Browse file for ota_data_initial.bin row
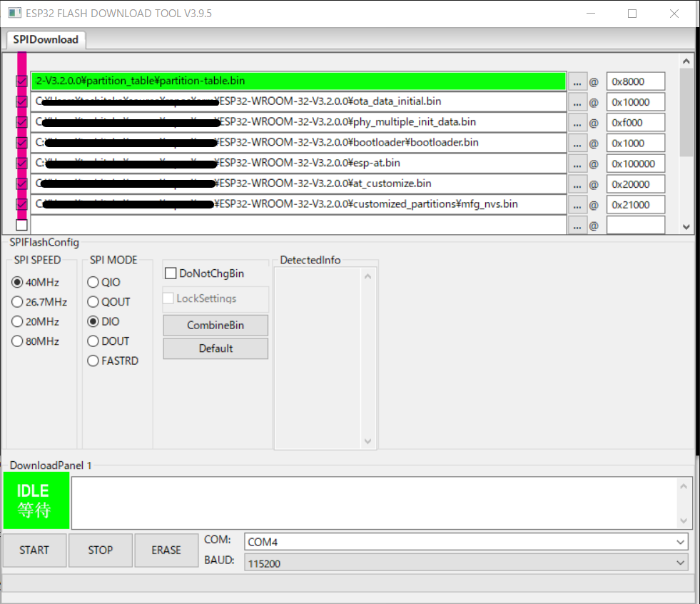 pos(577,102)
